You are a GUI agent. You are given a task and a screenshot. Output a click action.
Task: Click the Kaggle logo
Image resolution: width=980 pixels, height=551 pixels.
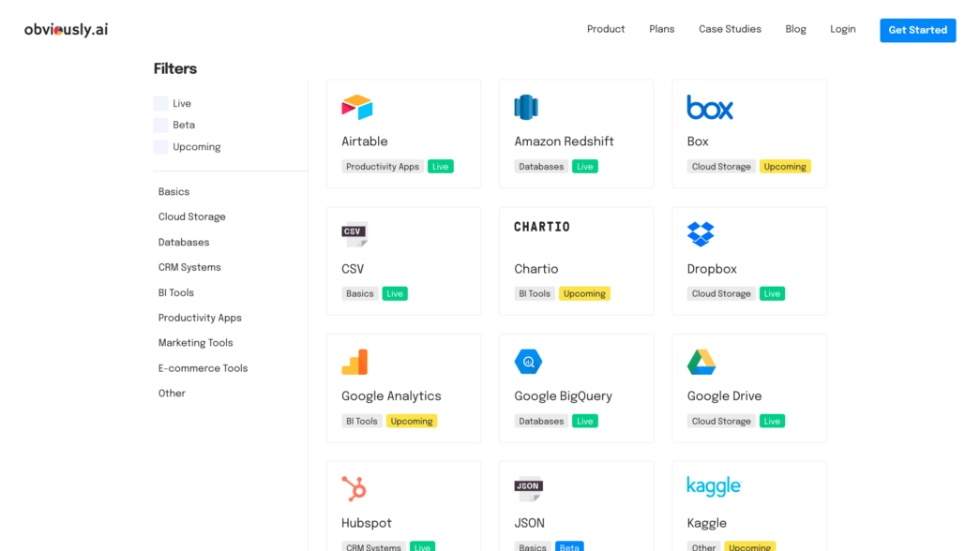pyautogui.click(x=714, y=486)
